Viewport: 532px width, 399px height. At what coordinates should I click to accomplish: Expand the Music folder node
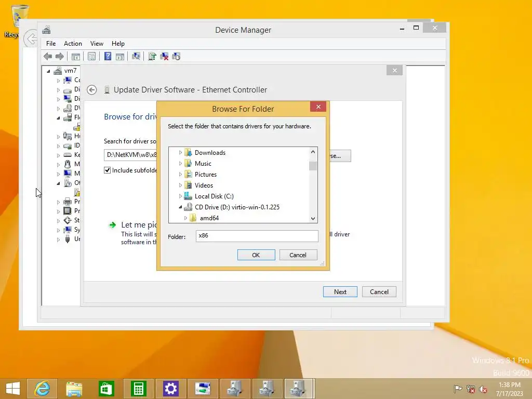coord(180,164)
